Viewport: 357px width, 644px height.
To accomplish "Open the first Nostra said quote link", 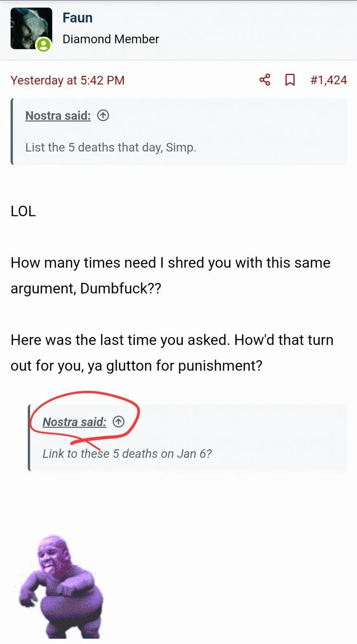I will 58,116.
